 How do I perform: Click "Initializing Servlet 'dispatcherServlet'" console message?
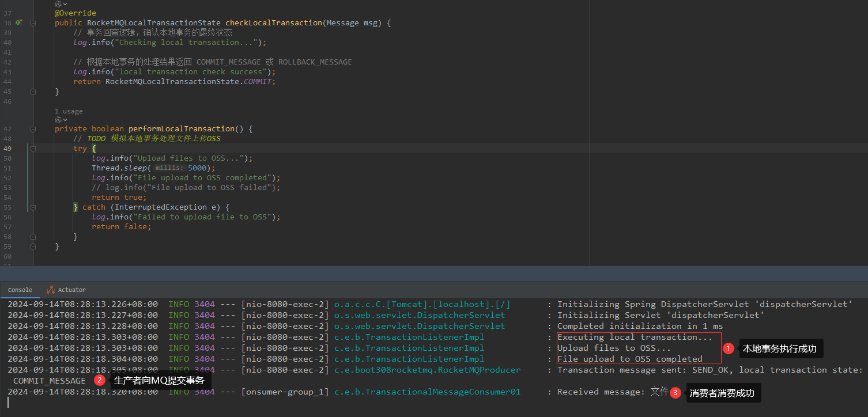[x=661, y=315]
